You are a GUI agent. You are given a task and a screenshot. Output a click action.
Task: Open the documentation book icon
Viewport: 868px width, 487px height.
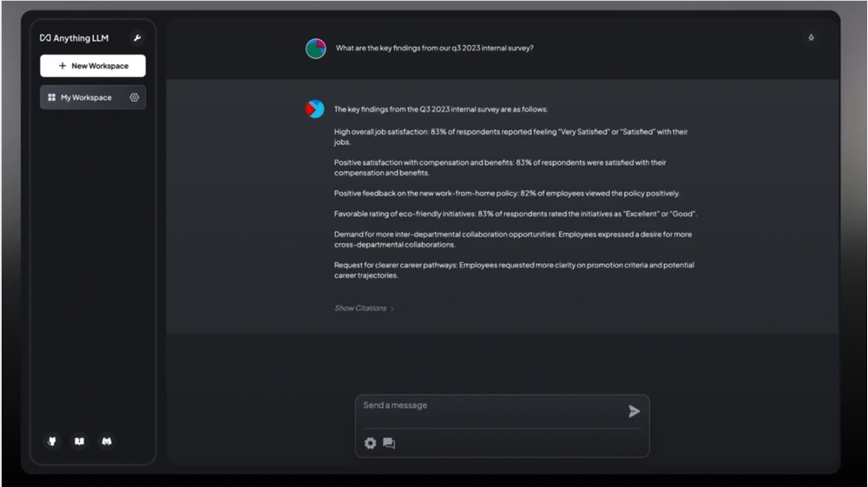tap(80, 441)
